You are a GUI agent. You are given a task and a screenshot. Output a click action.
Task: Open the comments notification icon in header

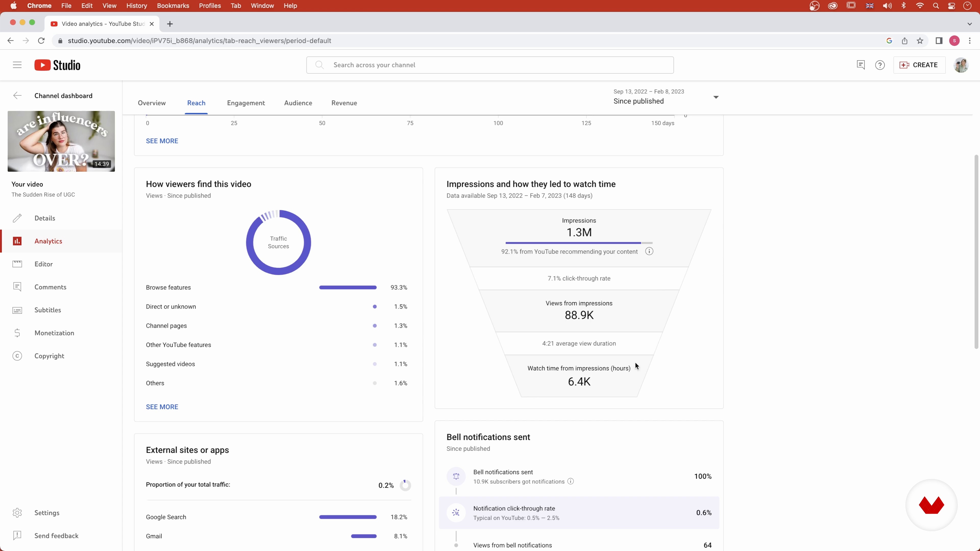pyautogui.click(x=861, y=65)
